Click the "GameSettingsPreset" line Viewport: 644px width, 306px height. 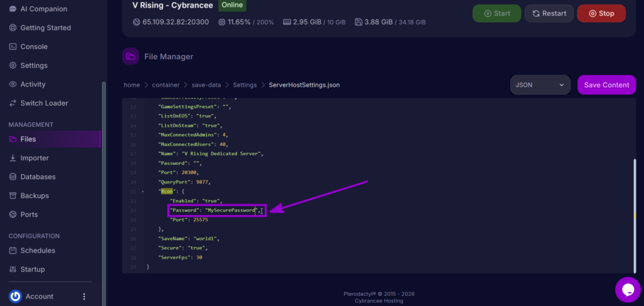195,107
